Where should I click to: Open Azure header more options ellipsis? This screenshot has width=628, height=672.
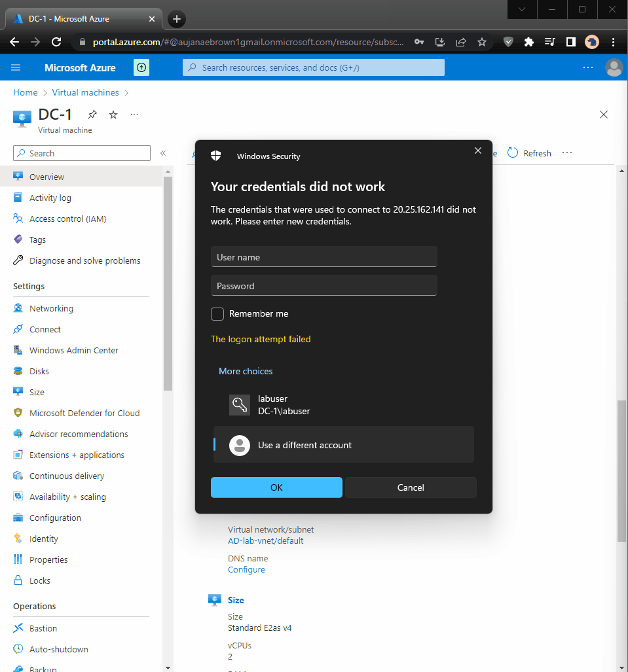tap(588, 67)
